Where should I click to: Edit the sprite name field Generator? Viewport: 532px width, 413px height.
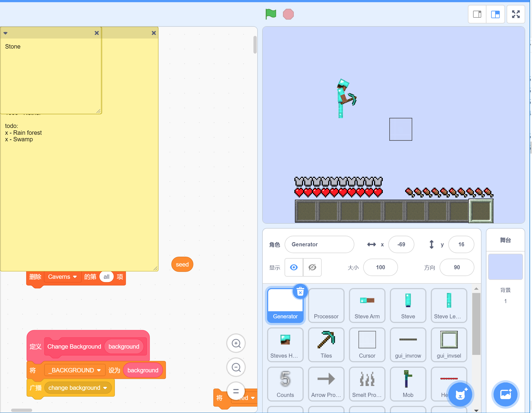pos(319,244)
